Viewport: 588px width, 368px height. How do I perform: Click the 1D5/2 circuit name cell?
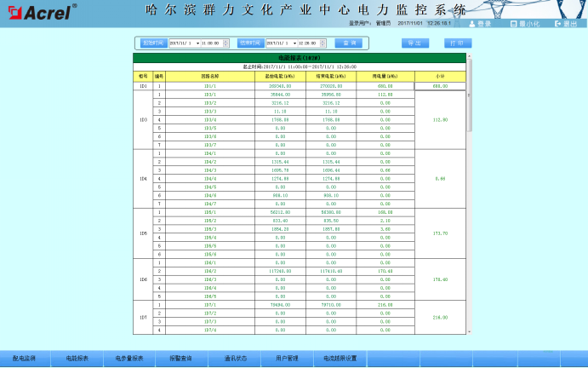coord(210,221)
